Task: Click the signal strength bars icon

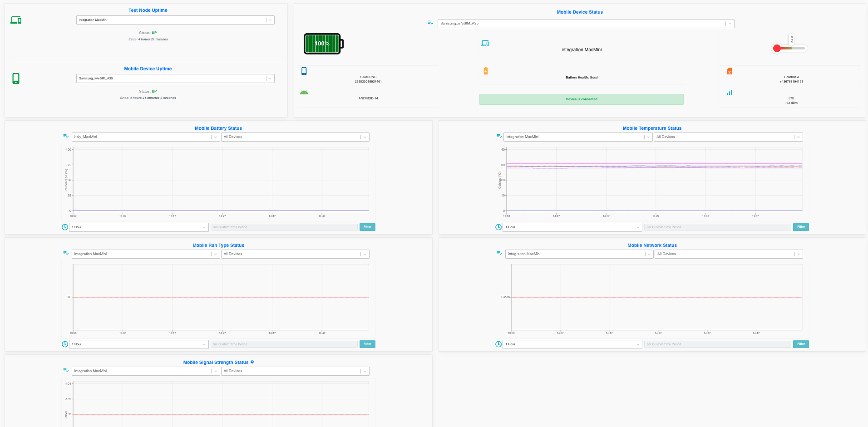Action: pos(730,93)
